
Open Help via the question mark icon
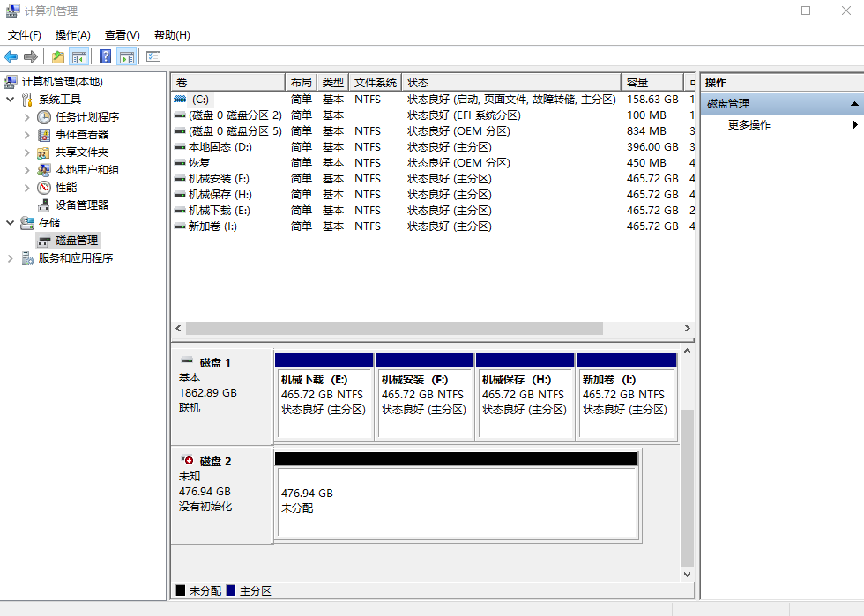coord(105,57)
